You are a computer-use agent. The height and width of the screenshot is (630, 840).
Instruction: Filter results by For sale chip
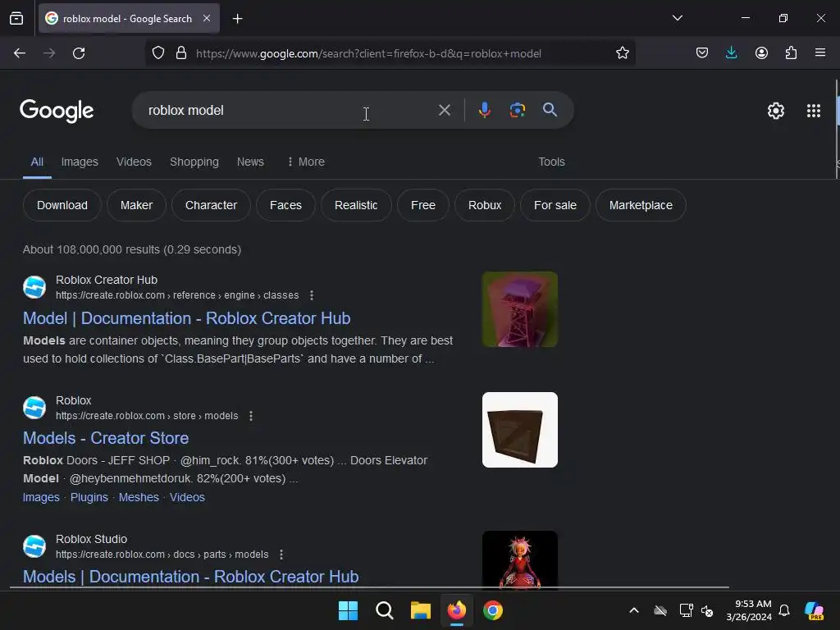(x=555, y=205)
